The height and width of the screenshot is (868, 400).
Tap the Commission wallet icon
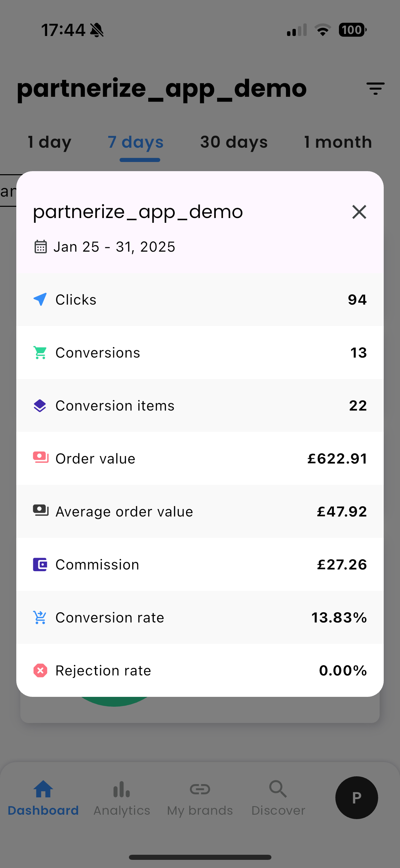point(40,564)
